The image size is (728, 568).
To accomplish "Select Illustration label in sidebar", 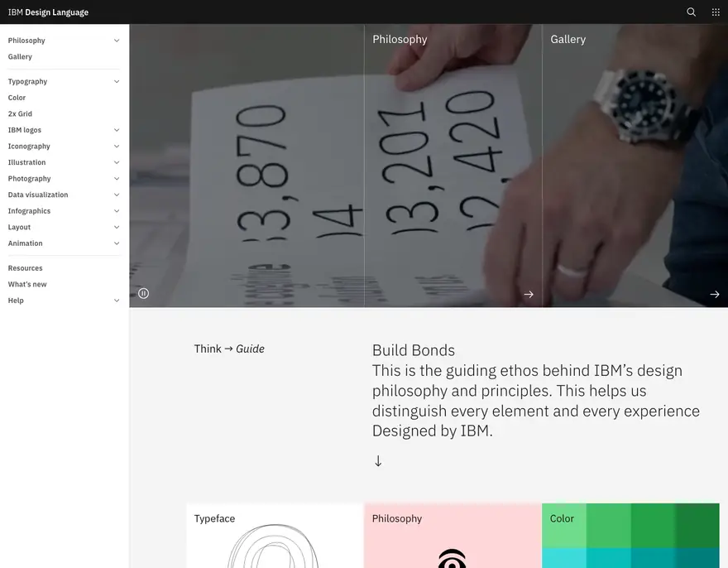I will (26, 162).
